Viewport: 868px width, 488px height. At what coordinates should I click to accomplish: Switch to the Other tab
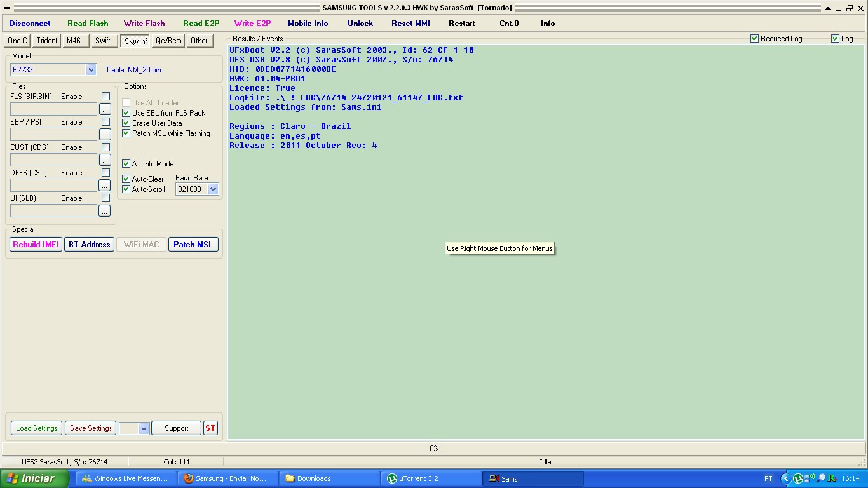(199, 41)
